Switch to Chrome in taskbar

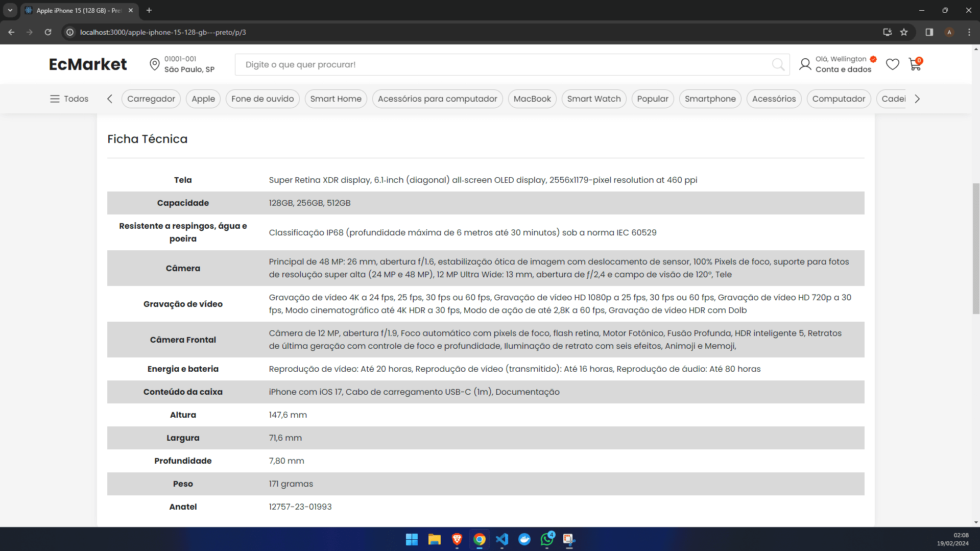pos(480,539)
